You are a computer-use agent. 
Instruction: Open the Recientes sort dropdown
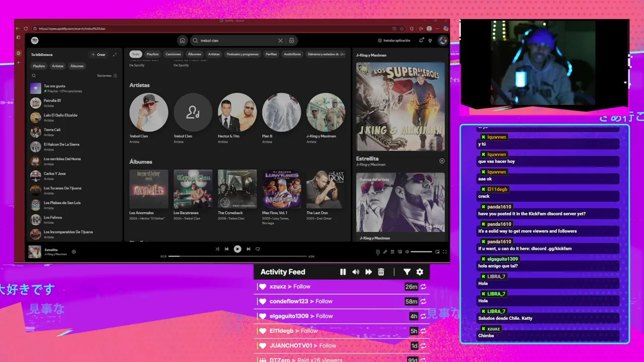pyautogui.click(x=107, y=76)
